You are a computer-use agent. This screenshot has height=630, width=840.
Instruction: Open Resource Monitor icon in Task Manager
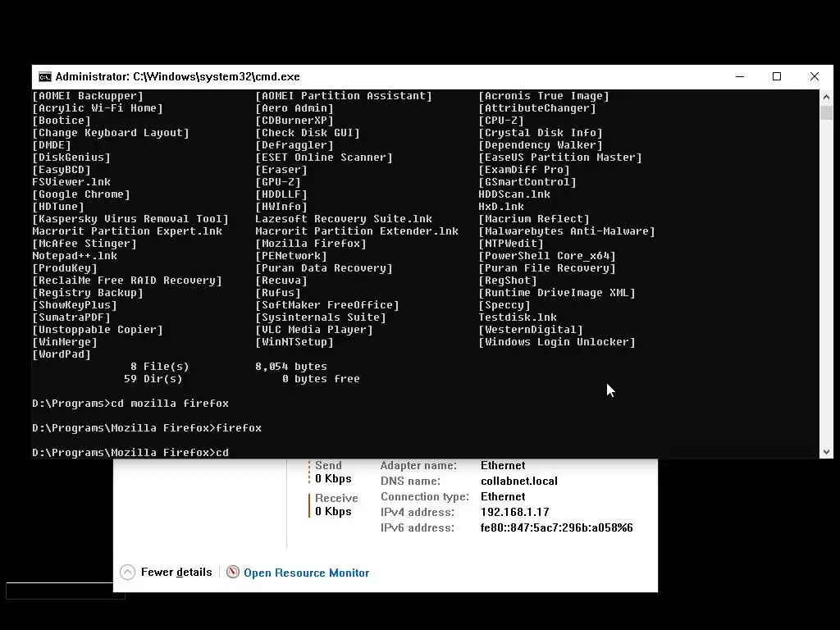[232, 572]
